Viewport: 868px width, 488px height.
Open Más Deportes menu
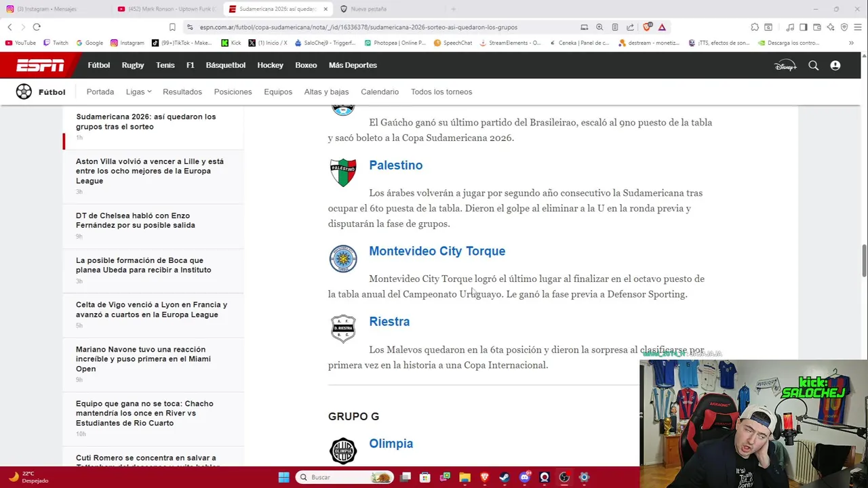tap(353, 65)
